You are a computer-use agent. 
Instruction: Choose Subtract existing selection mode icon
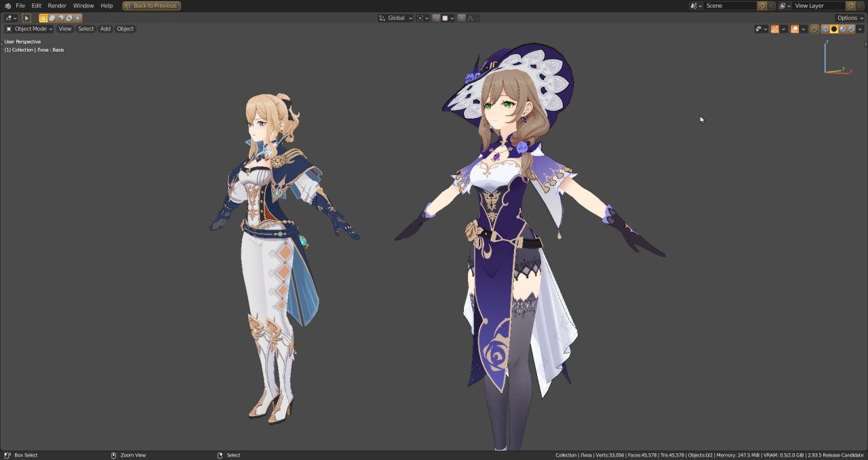click(x=60, y=18)
